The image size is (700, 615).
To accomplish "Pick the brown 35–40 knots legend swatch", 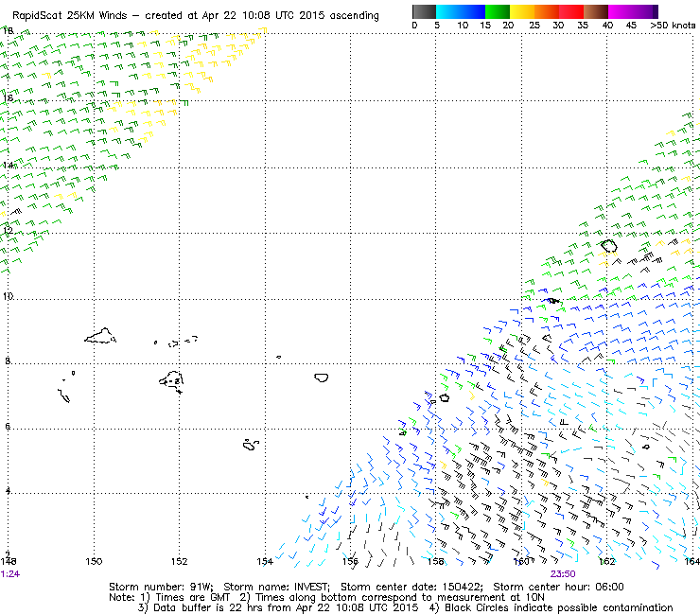I will (596, 11).
